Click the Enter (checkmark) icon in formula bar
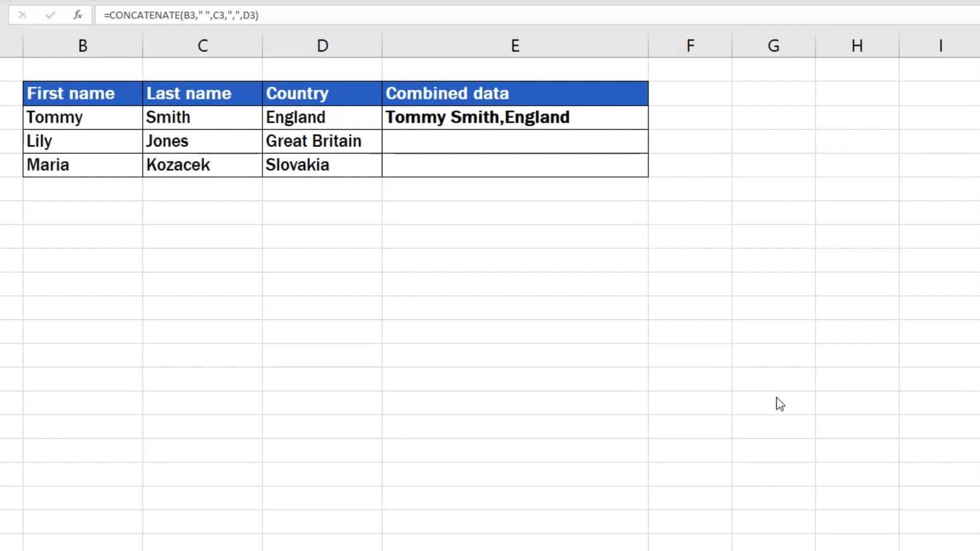 click(50, 15)
